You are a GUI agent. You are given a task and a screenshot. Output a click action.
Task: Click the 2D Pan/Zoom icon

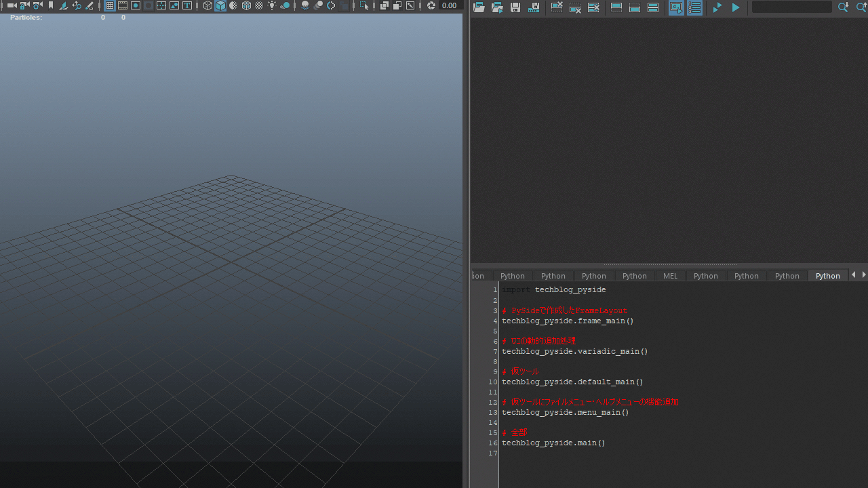77,5
